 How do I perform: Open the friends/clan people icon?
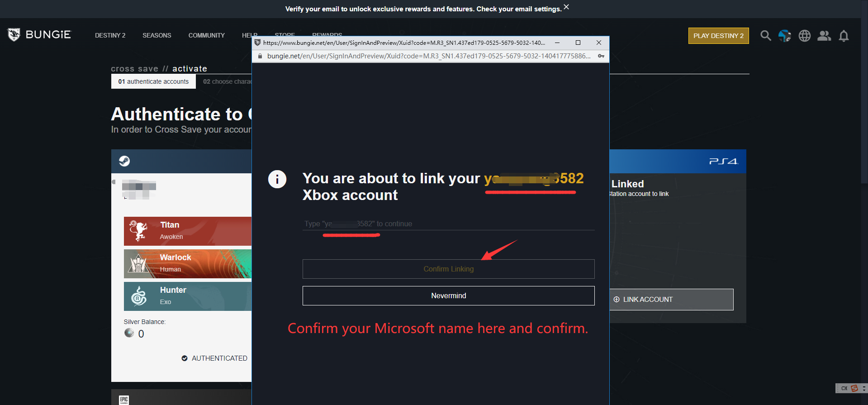click(824, 36)
